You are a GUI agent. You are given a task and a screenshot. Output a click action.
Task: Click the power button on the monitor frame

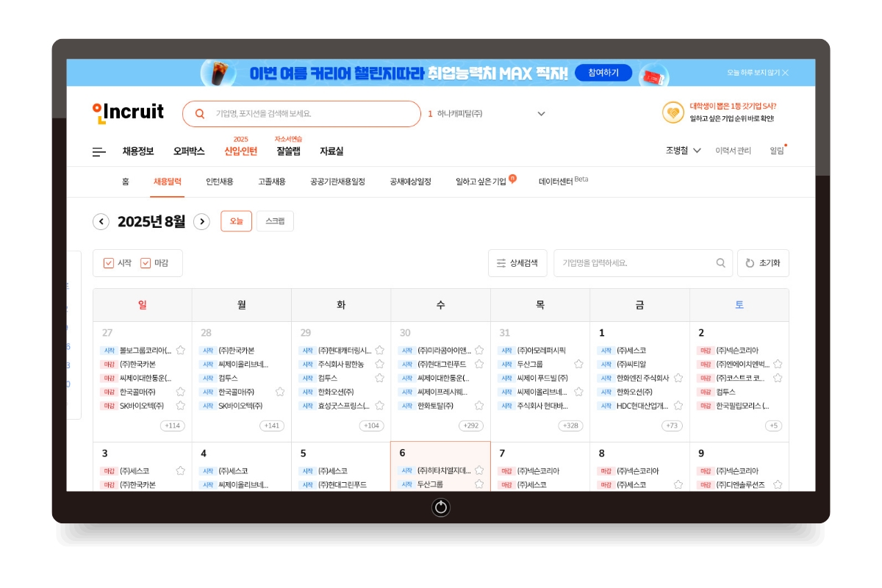[441, 507]
